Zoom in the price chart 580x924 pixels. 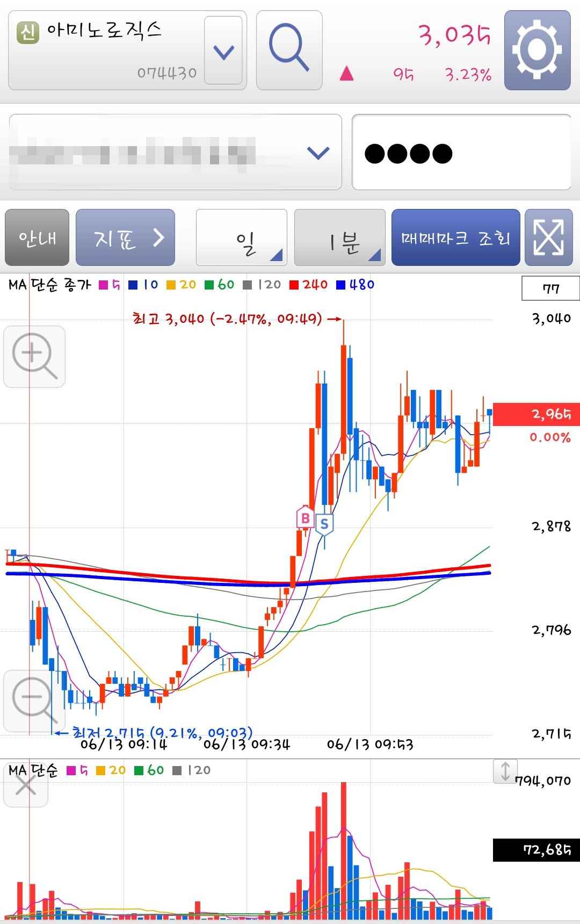[x=34, y=357]
